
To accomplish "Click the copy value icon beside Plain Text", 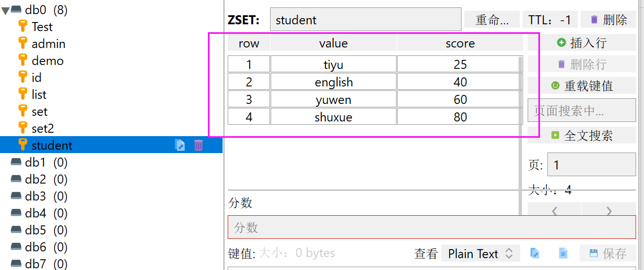I will [535, 254].
